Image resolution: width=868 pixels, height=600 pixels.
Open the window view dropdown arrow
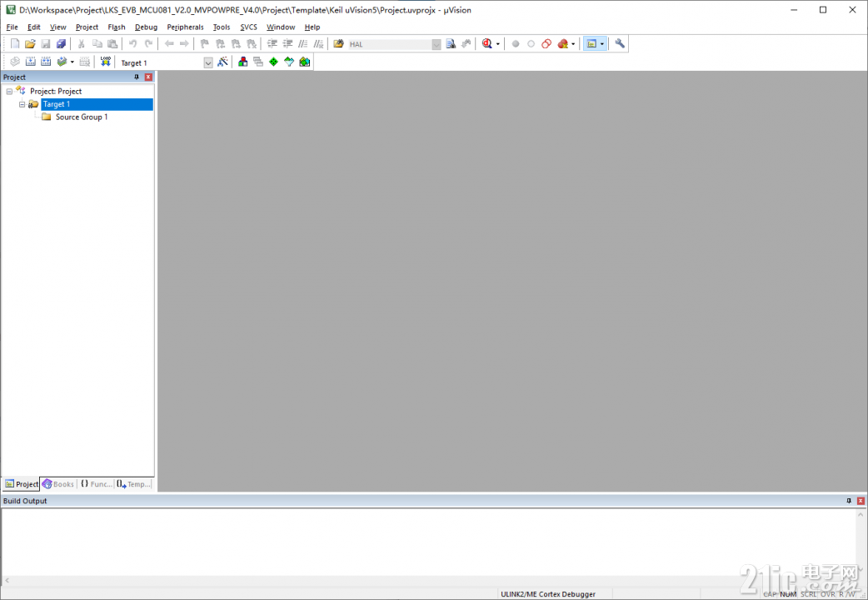[601, 44]
